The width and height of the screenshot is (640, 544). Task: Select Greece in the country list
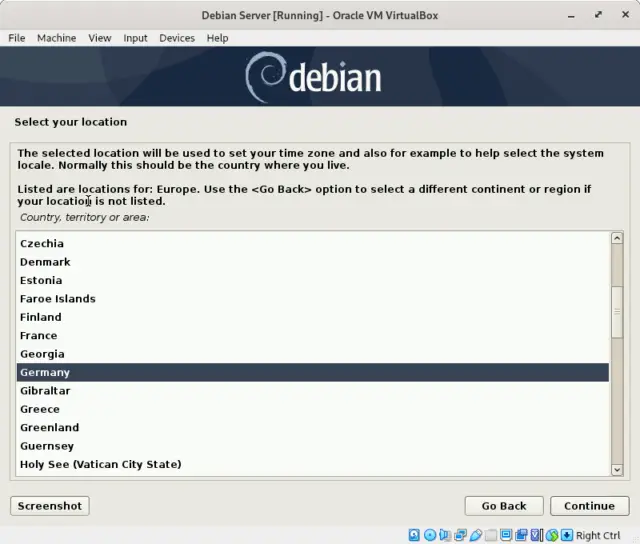click(x=313, y=409)
